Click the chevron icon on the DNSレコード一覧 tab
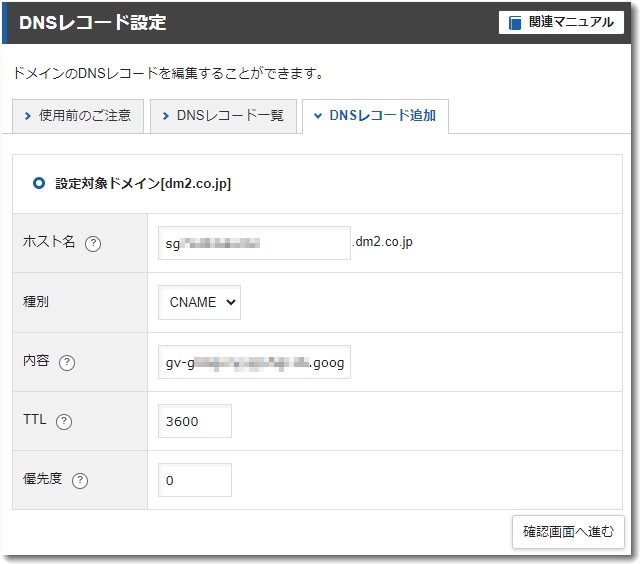 (165, 116)
